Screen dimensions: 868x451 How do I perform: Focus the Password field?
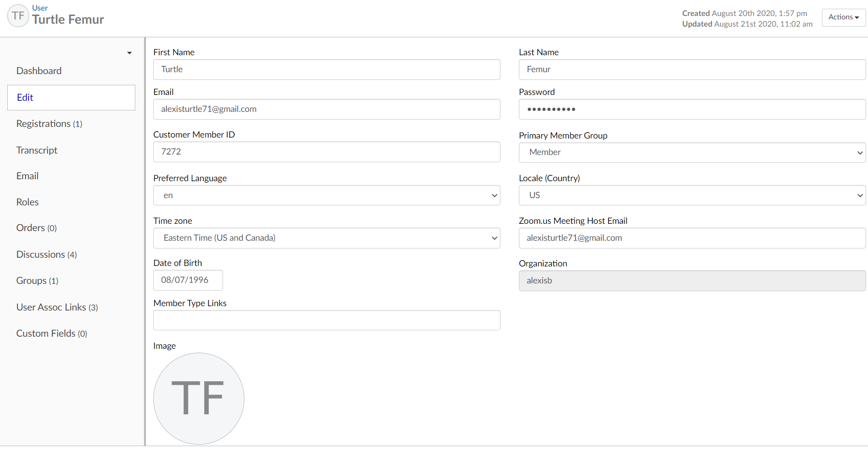coord(692,109)
